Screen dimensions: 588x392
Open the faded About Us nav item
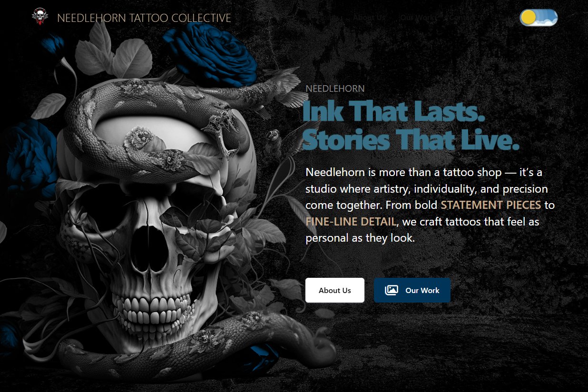(369, 18)
